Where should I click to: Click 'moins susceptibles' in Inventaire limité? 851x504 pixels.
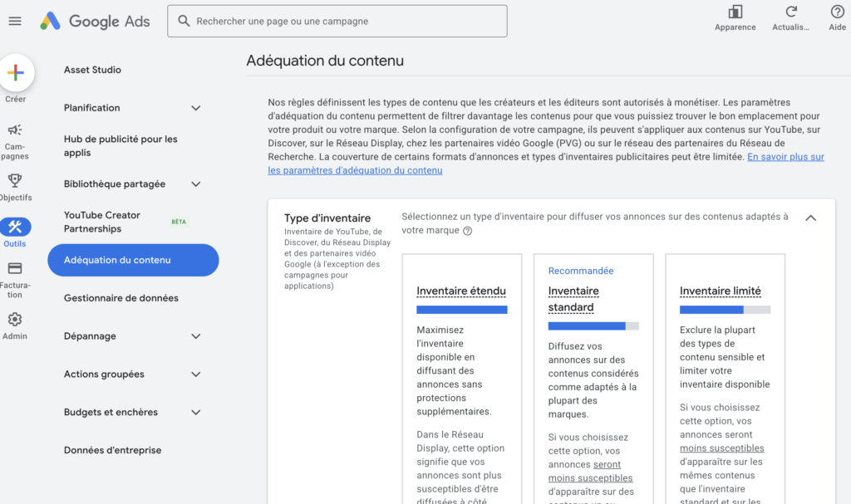pos(722,448)
